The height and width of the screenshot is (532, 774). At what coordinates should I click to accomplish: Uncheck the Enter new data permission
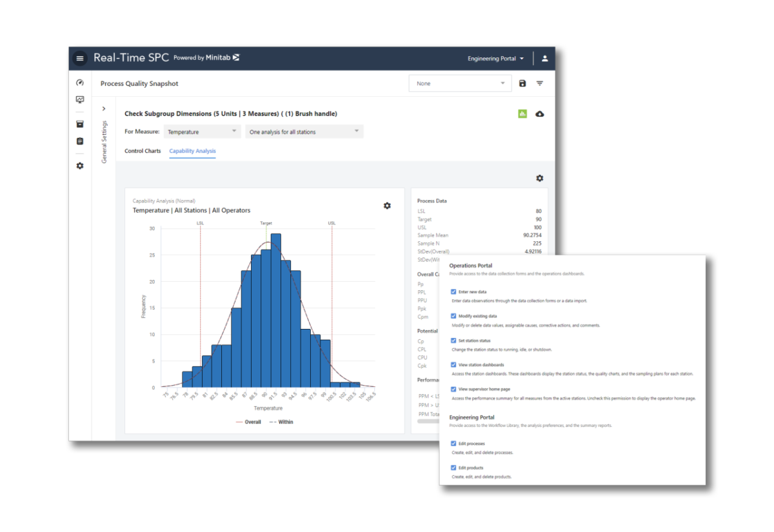click(453, 292)
